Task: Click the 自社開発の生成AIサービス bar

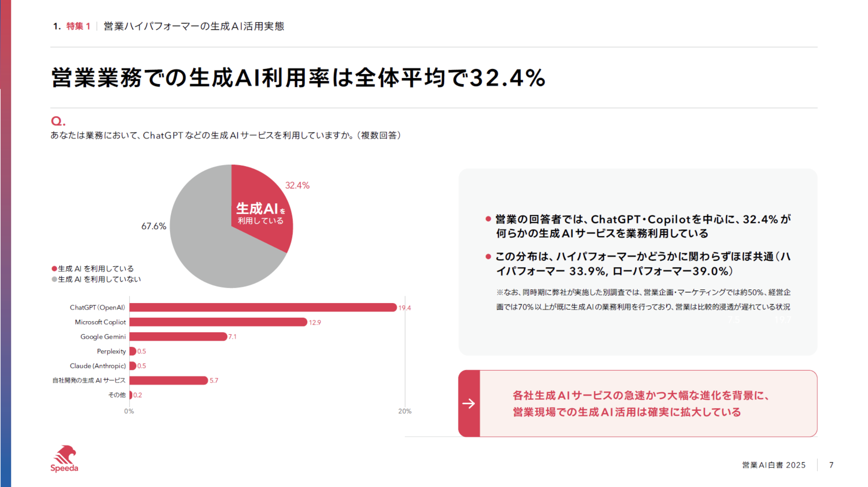Action: [x=168, y=380]
